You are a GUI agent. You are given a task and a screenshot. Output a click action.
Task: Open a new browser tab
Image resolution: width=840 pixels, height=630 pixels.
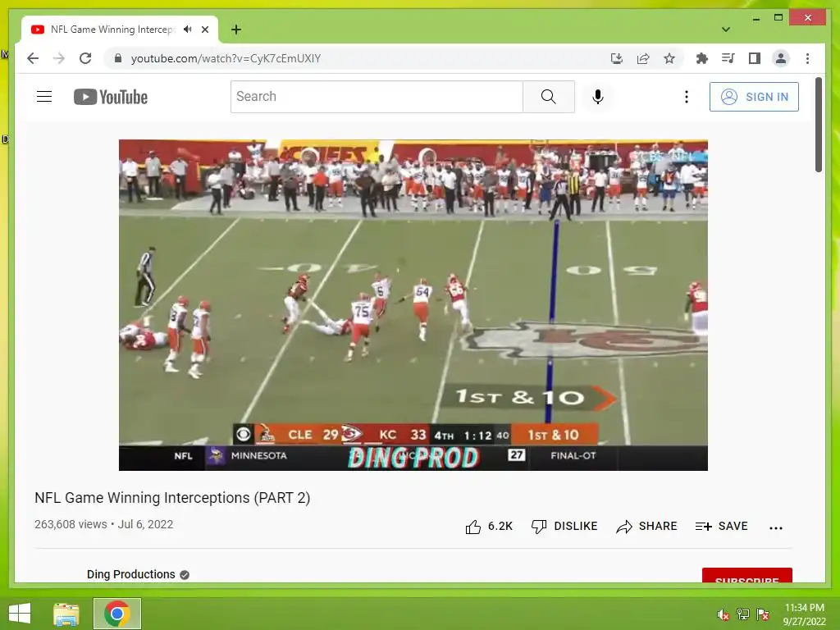click(x=236, y=30)
